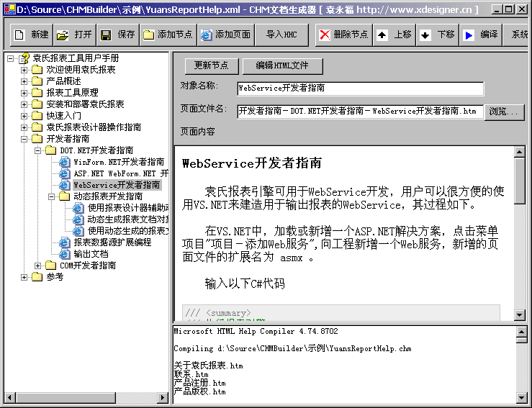The height and width of the screenshot is (408, 532).
Task: Expand the 产品概述 tree node
Action: click(24, 81)
